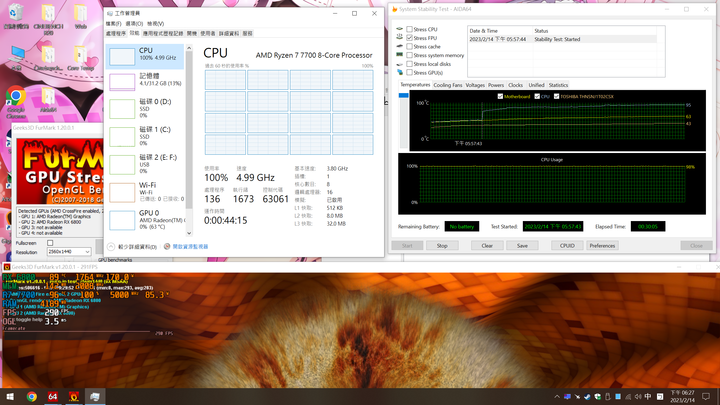Uncheck the Stress FPU checkbox
Viewport: 720px width, 405px height.
(410, 38)
